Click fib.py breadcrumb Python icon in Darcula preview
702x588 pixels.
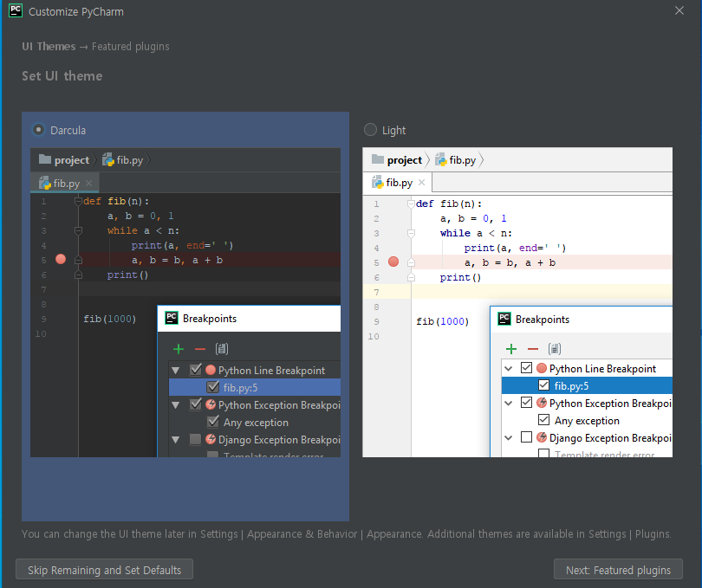point(108,159)
